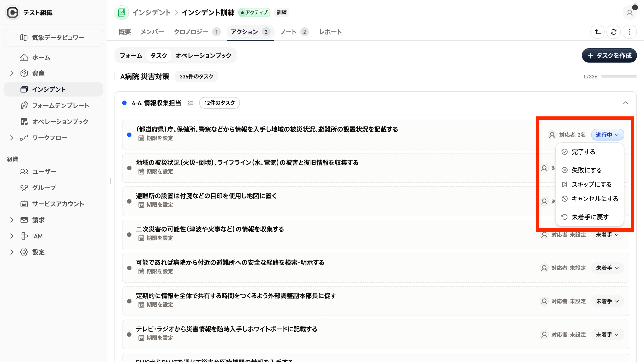The width and height of the screenshot is (644, 362).
Task: Click the 0/336 progress bar
Action: tap(619, 76)
